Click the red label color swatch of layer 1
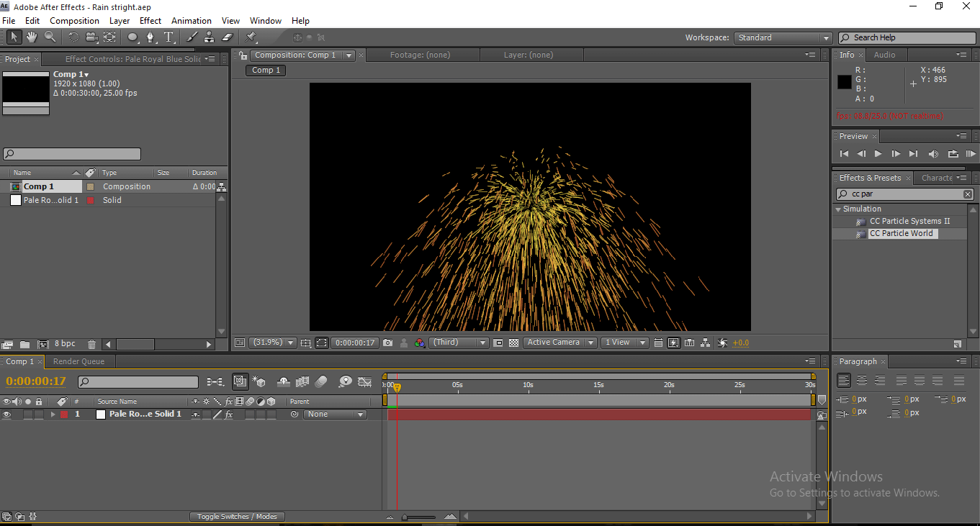The width and height of the screenshot is (980, 526). coord(63,414)
